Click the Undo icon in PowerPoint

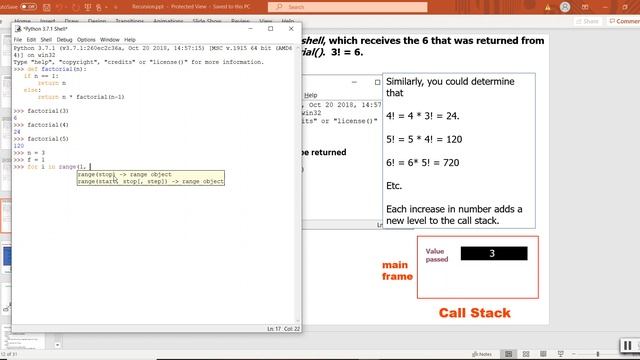(59, 7)
